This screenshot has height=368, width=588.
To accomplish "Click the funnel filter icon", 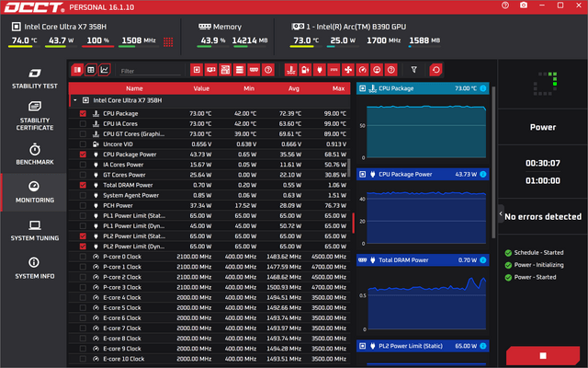I will click(414, 70).
